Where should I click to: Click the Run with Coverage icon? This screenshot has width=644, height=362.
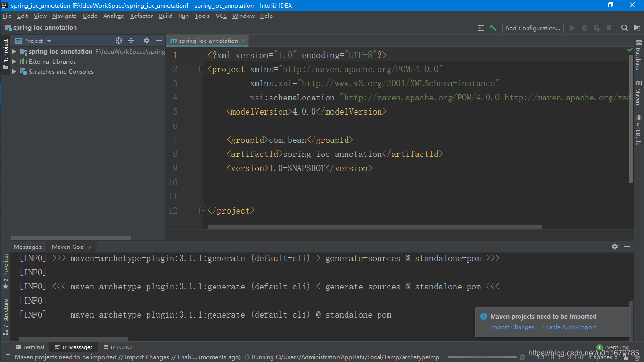click(597, 28)
